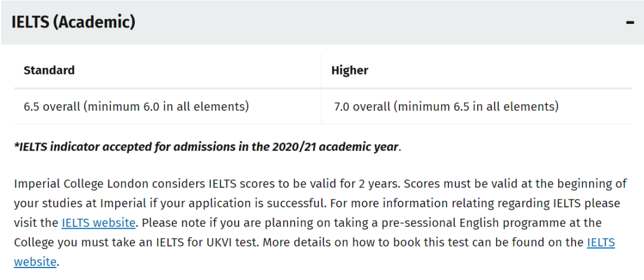
Task: Click the 'website' link on the last line
Action: [x=35, y=262]
